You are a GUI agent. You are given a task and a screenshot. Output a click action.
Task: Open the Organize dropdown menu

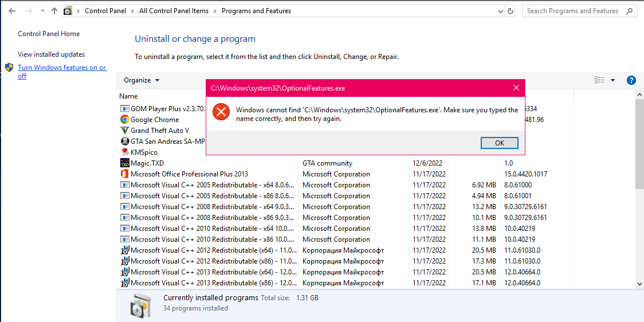(x=142, y=80)
